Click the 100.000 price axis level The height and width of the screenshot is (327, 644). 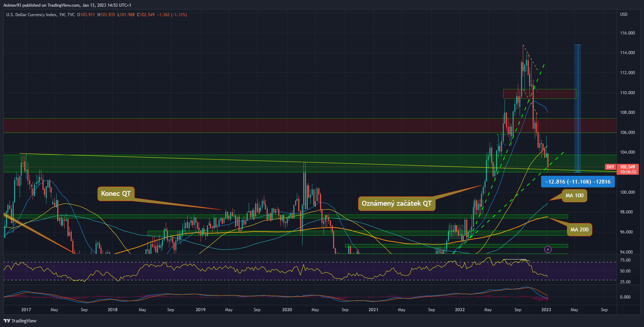[x=627, y=192]
